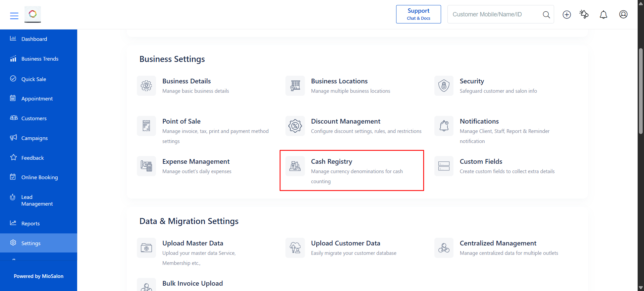This screenshot has width=644, height=291.
Task: Open Bulk Invoice Upload title link
Action: [193, 283]
